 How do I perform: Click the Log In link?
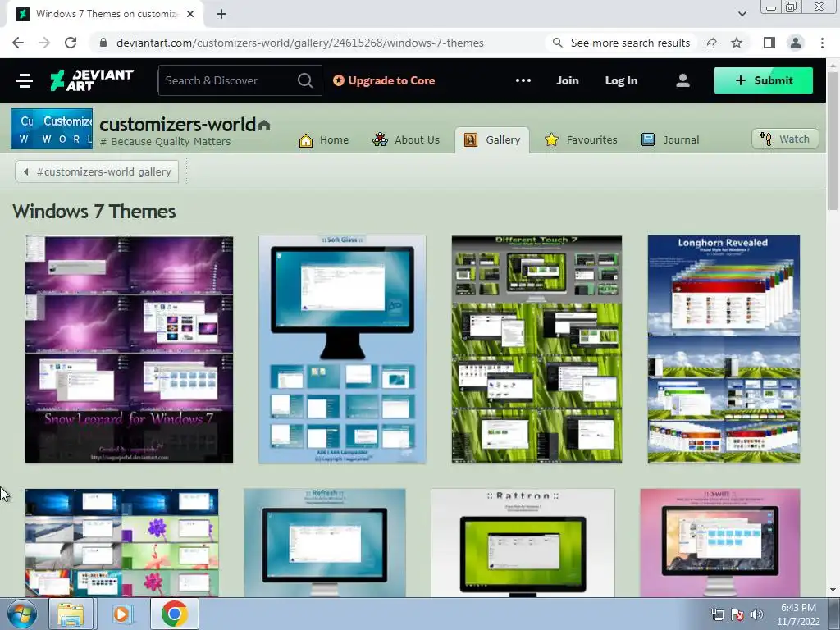(x=622, y=80)
